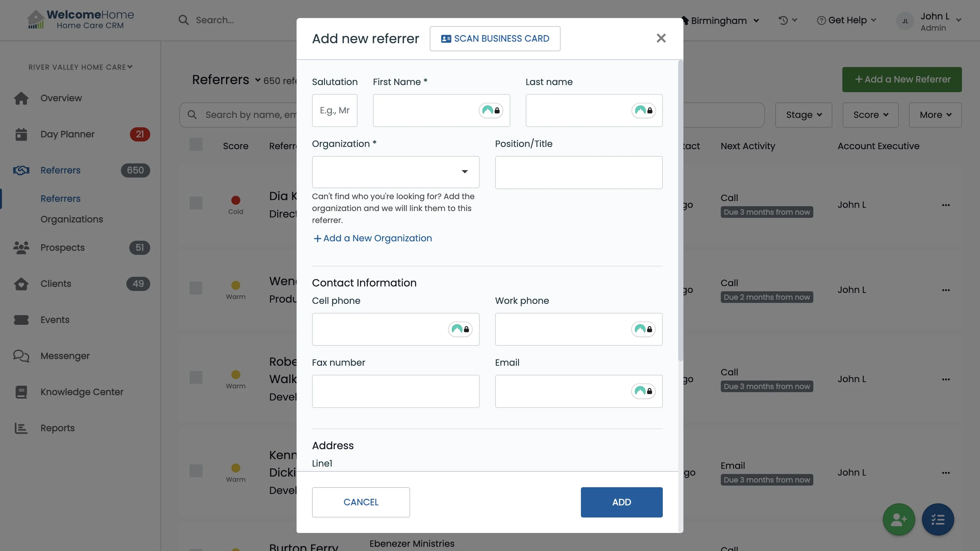Click the green add-person floating button
The image size is (980, 551).
(898, 519)
